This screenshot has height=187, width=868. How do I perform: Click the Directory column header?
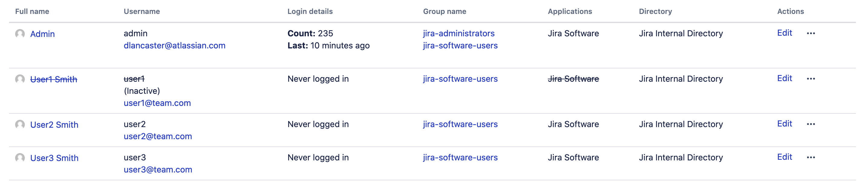click(x=655, y=11)
